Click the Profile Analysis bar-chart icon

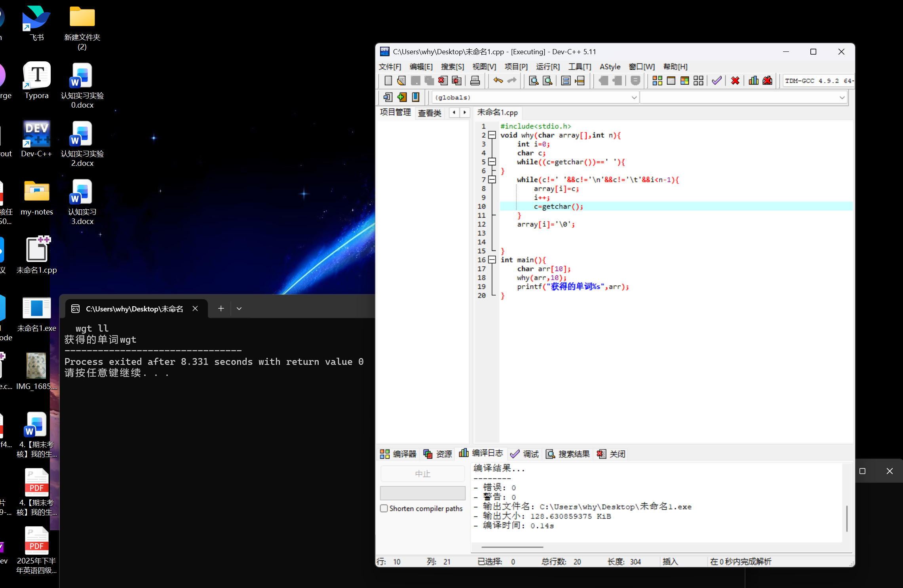point(753,81)
